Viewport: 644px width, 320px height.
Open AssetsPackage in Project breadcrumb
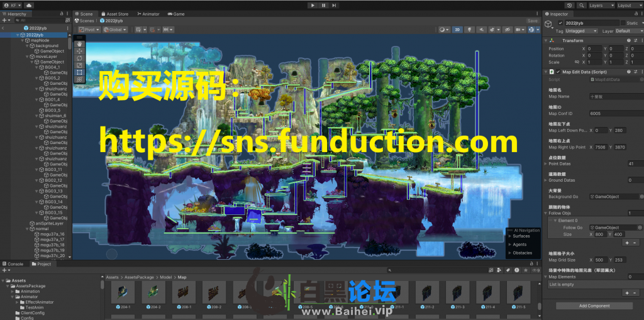click(139, 277)
